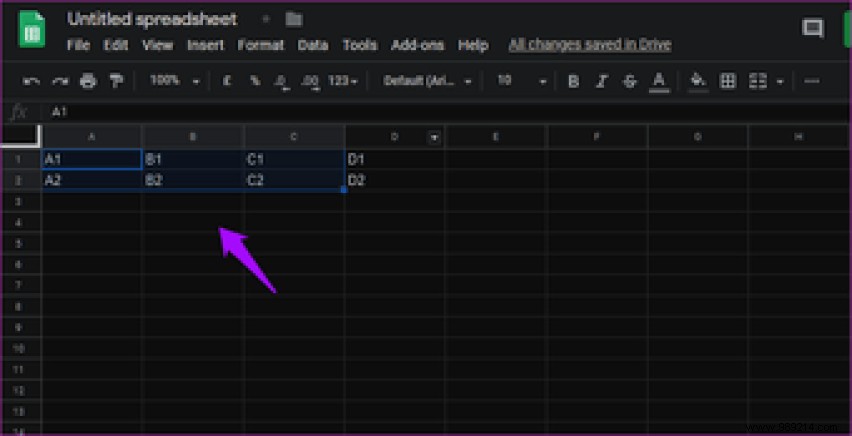Screen dimensions: 852x436
Task: Select cell containing C1
Action: pyautogui.click(x=294, y=159)
